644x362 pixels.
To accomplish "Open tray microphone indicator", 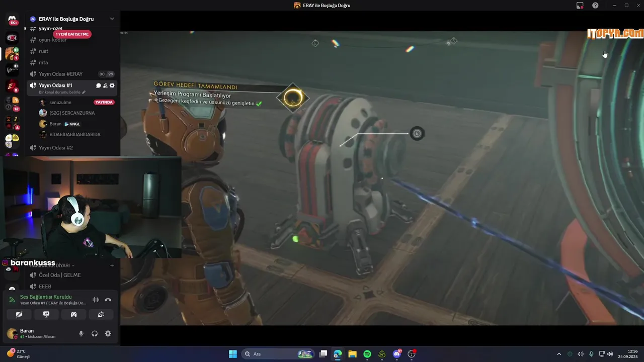I will coord(591,354).
